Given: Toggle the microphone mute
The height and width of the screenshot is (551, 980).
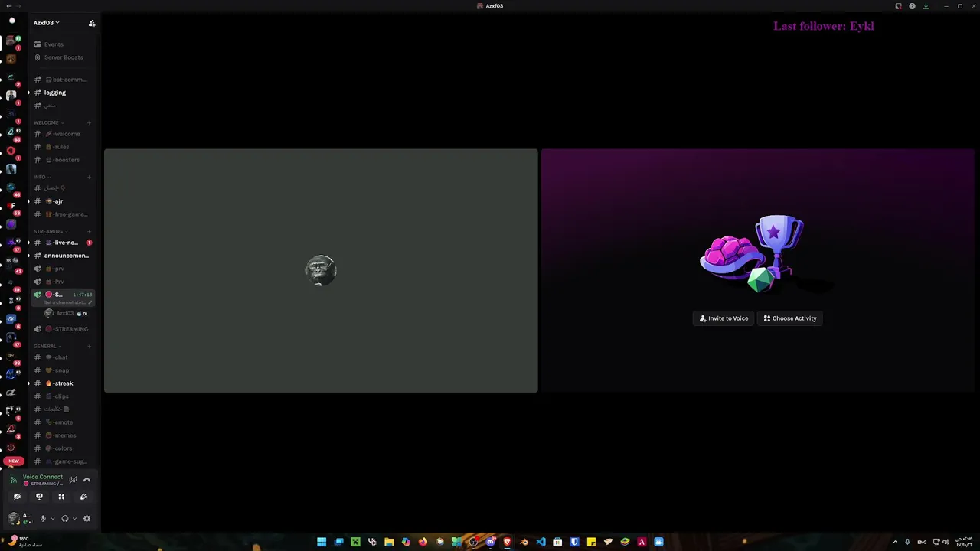Looking at the screenshot, I should [43, 519].
